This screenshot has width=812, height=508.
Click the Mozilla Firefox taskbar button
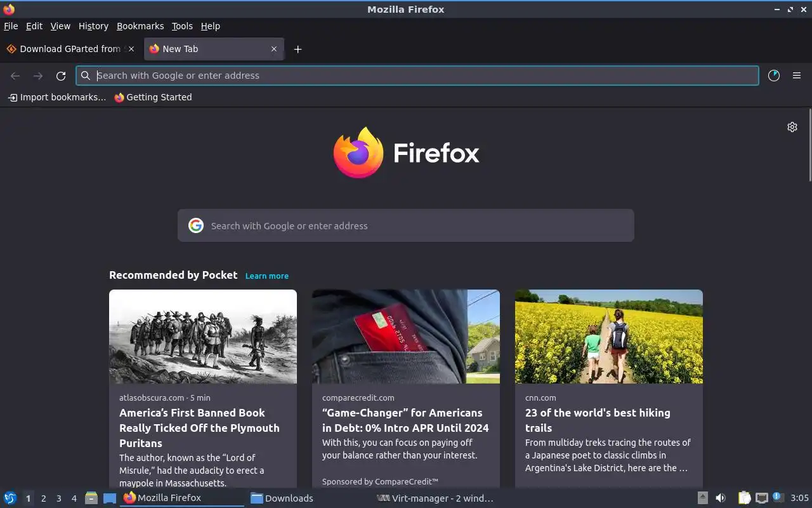(182, 498)
